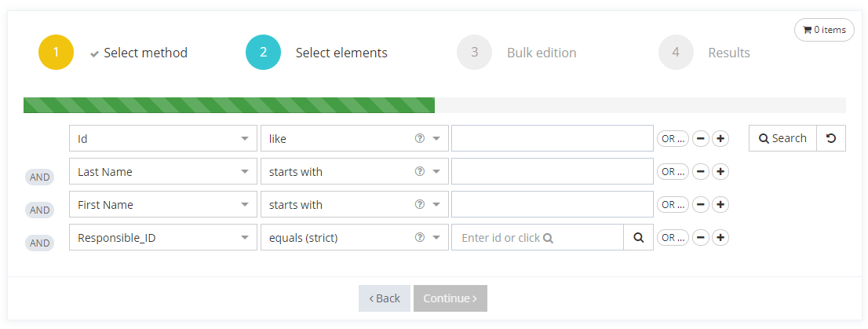
Task: Add a row after First Name filter
Action: pyautogui.click(x=720, y=204)
